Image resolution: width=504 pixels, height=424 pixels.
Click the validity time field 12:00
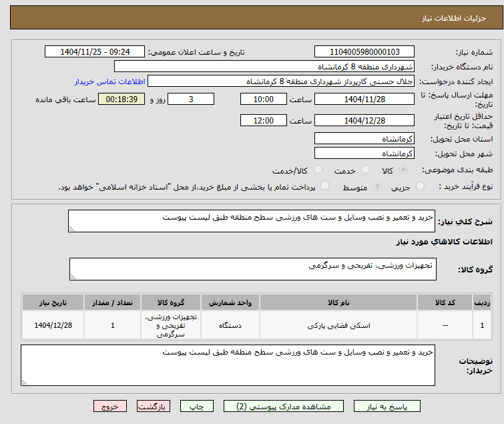pyautogui.click(x=264, y=120)
